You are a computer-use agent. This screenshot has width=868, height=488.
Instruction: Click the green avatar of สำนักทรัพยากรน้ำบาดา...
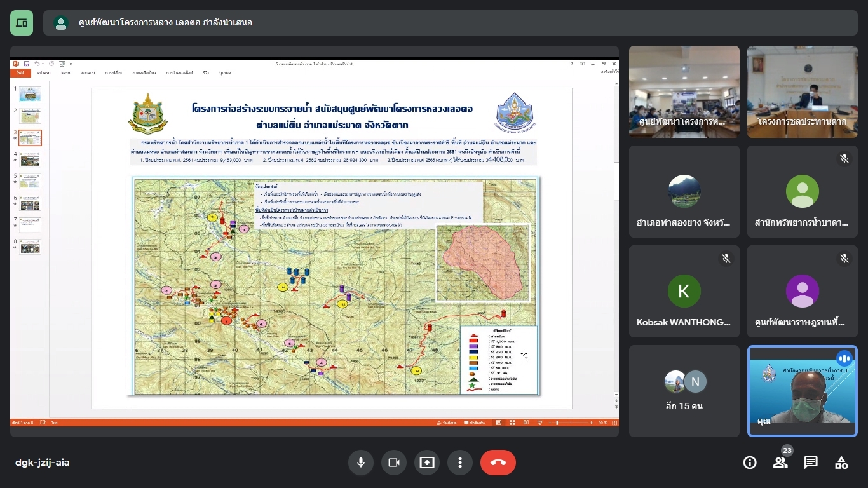tap(803, 191)
